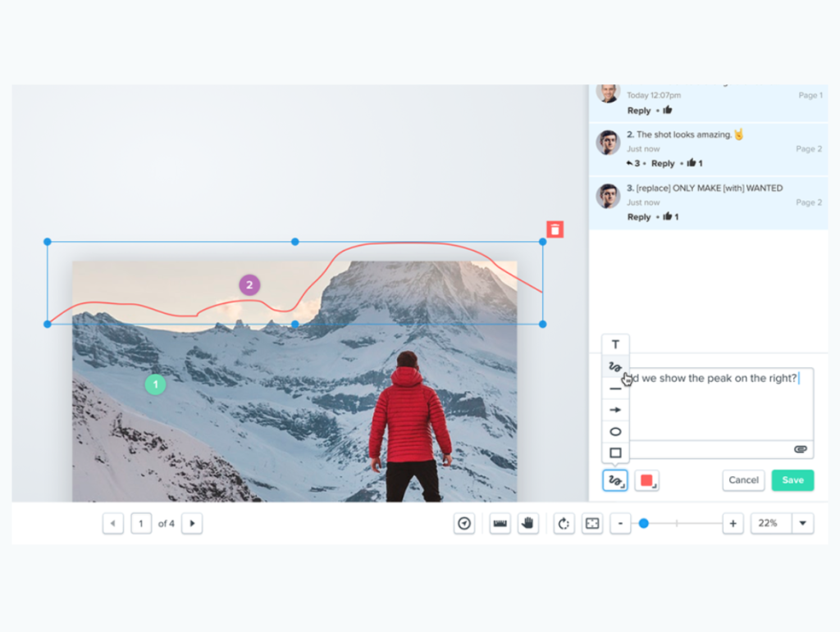Image resolution: width=840 pixels, height=632 pixels.
Task: Activate the hand pan tool
Action: point(528,523)
